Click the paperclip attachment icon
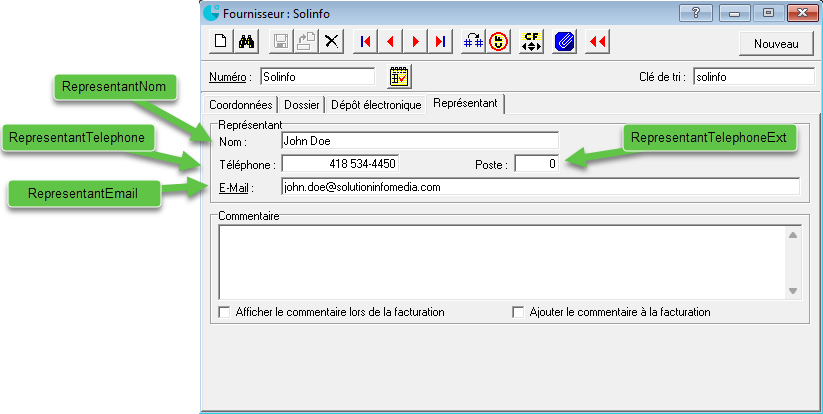The width and height of the screenshot is (823, 414). tap(564, 42)
